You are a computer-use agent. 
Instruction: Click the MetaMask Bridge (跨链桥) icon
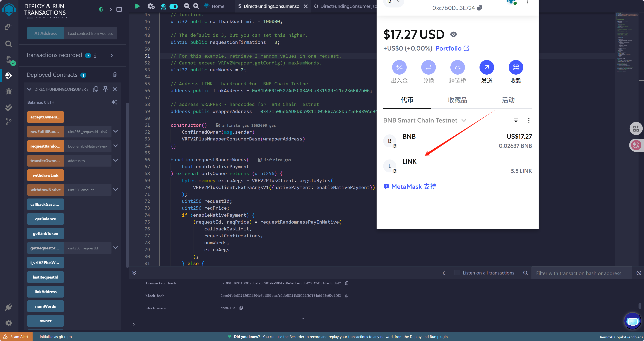click(x=457, y=67)
